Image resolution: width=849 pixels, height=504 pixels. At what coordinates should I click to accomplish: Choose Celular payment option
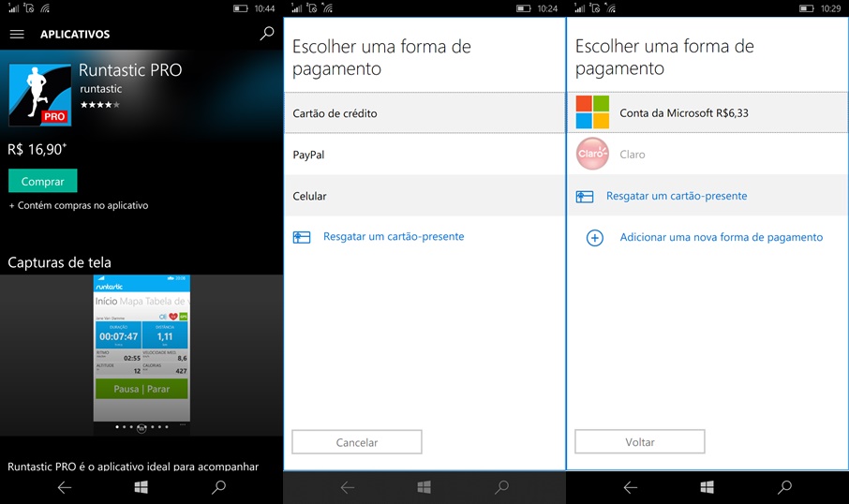click(424, 196)
